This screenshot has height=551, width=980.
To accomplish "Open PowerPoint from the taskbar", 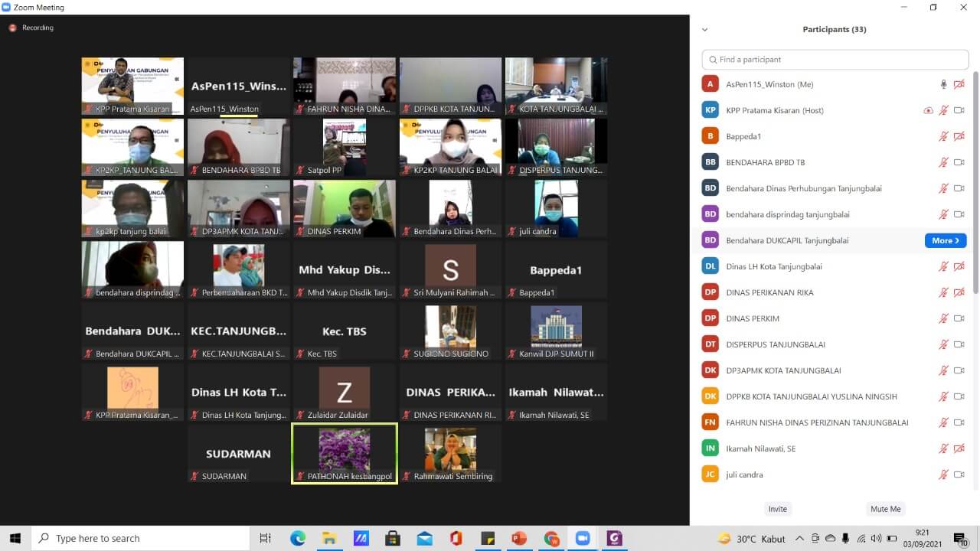I will click(519, 539).
